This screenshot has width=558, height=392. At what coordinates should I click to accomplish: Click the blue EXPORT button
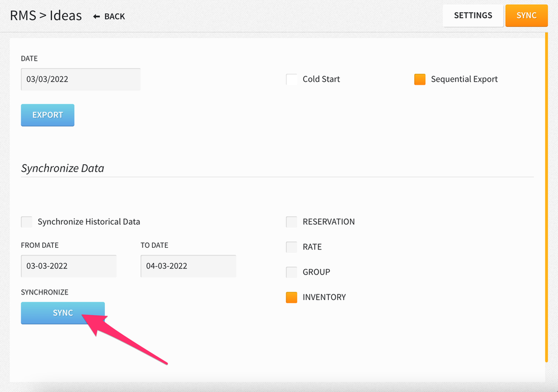pyautogui.click(x=48, y=115)
